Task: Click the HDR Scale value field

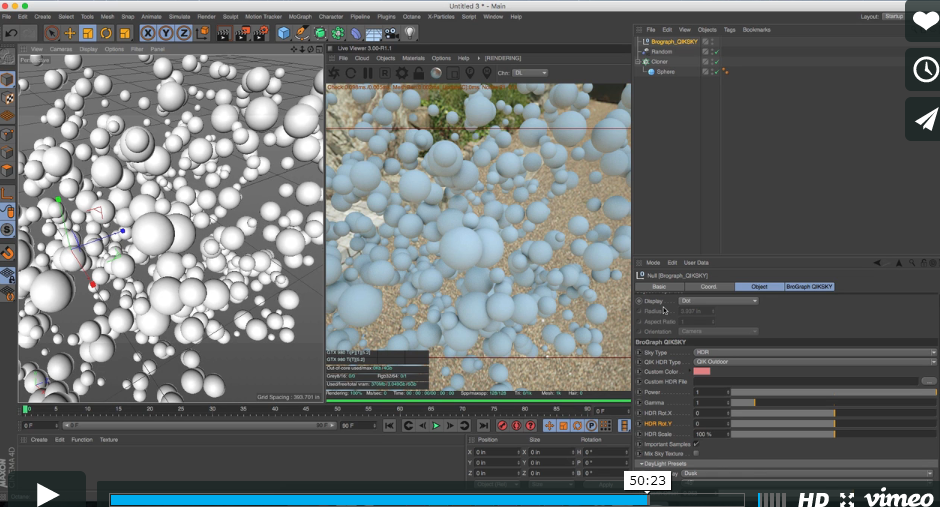Action: click(712, 434)
